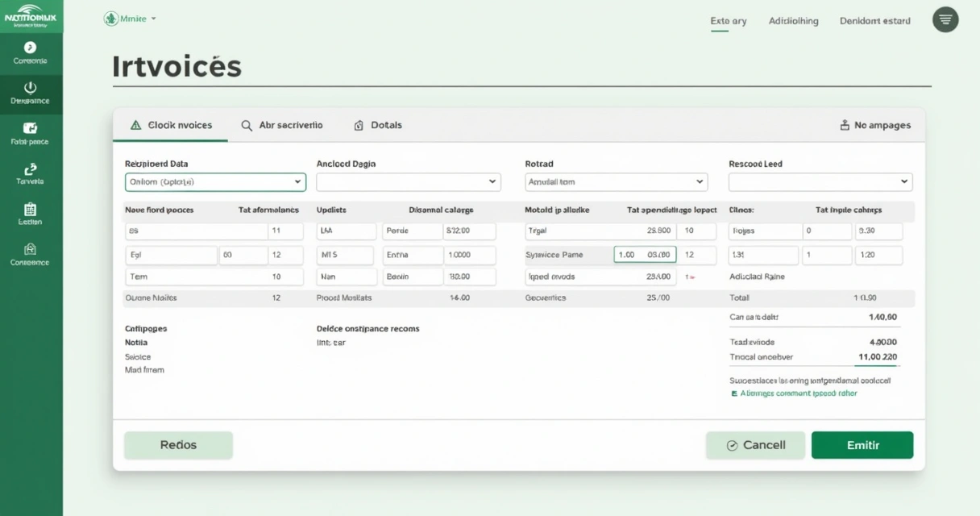Image resolution: width=980 pixels, height=516 pixels.
Task: Open the Fatai pence sidebar icon
Action: coord(31,127)
